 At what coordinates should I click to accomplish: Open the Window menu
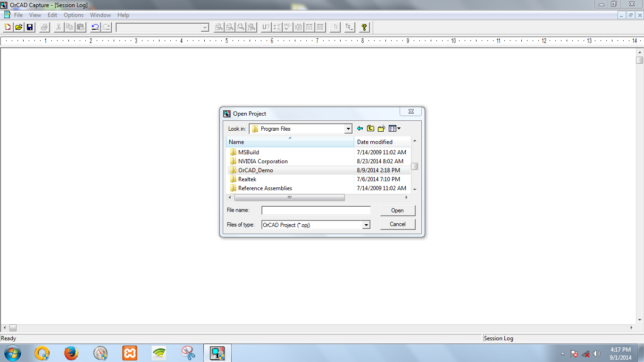click(100, 15)
